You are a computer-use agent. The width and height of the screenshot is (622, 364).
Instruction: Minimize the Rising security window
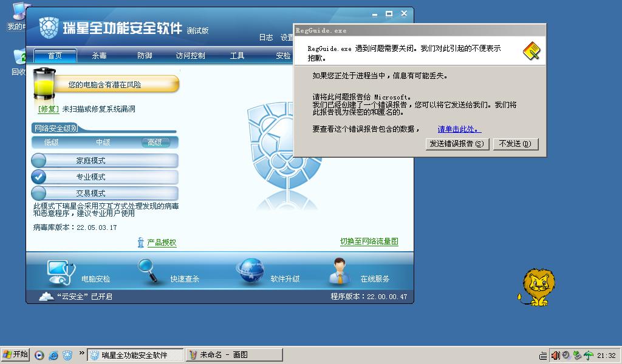(x=374, y=15)
